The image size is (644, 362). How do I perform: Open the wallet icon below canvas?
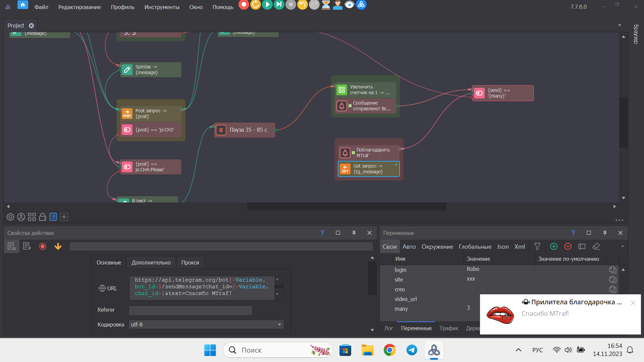[x=43, y=217]
